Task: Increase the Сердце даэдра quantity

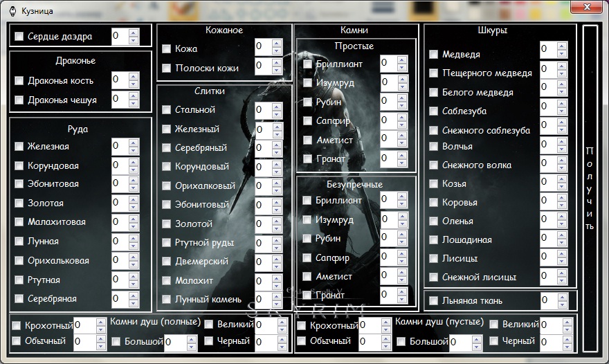Action: (x=134, y=33)
